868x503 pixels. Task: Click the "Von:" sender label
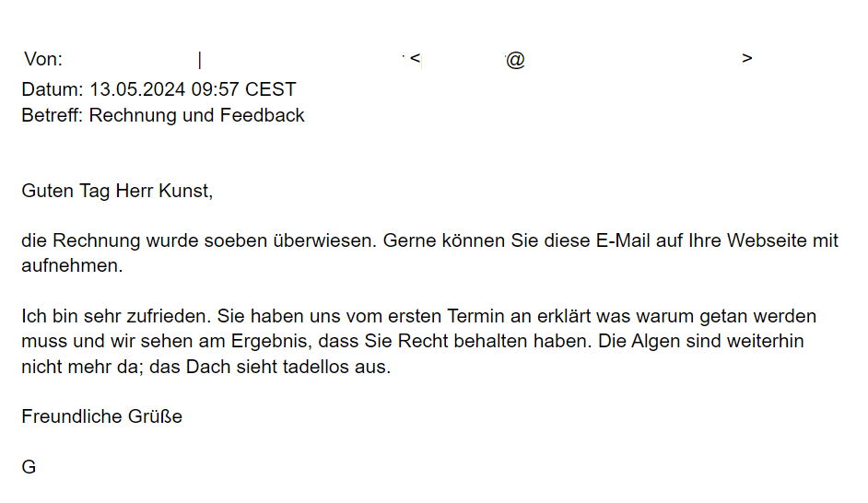[43, 59]
